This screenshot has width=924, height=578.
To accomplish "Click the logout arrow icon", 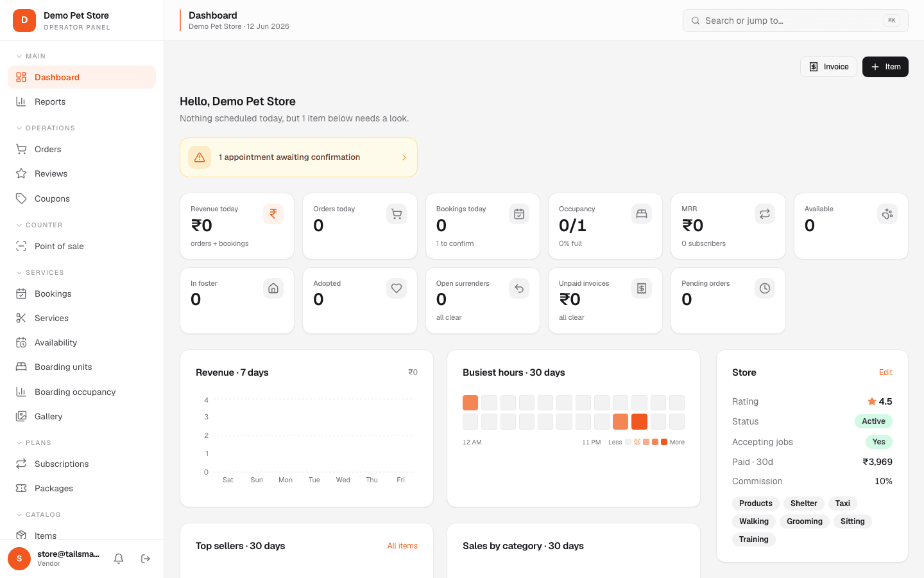I will (146, 559).
